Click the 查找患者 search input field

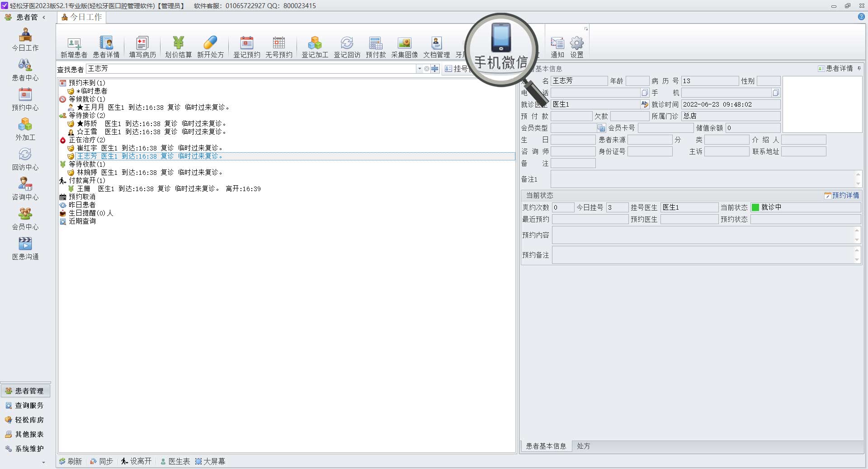[x=251, y=69]
